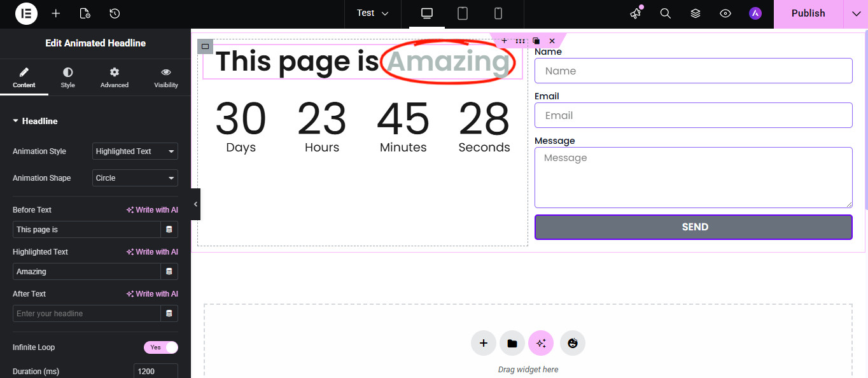Switch to mobile view mode
This screenshot has height=378, width=868.
pyautogui.click(x=498, y=13)
